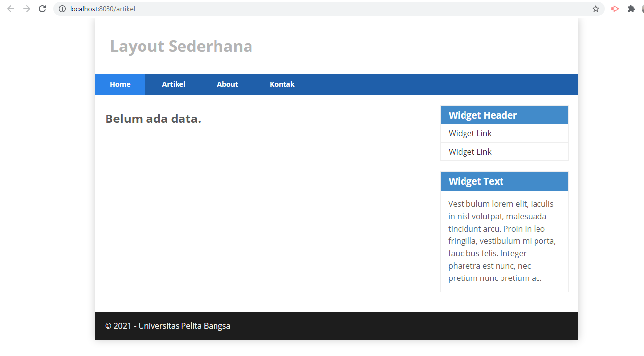Viewport: 644px width, 356px height.
Task: Click the first Widget Link under Widget Header
Action: coord(469,133)
